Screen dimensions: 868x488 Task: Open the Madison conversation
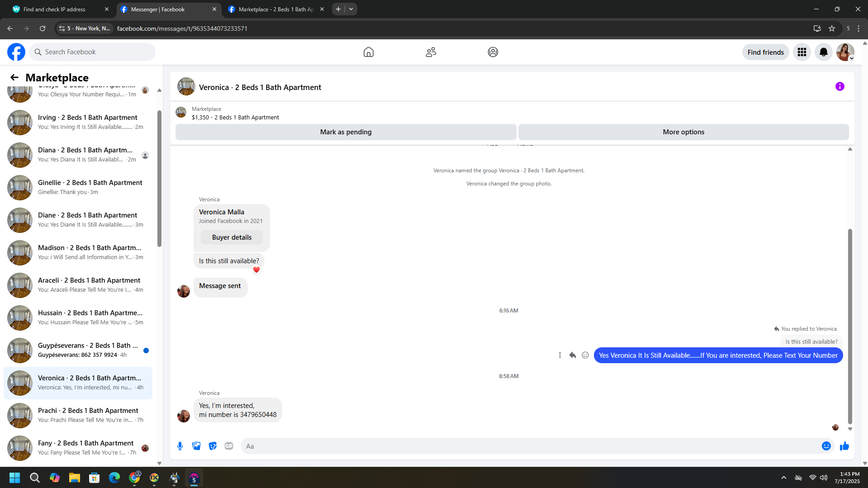(78, 252)
